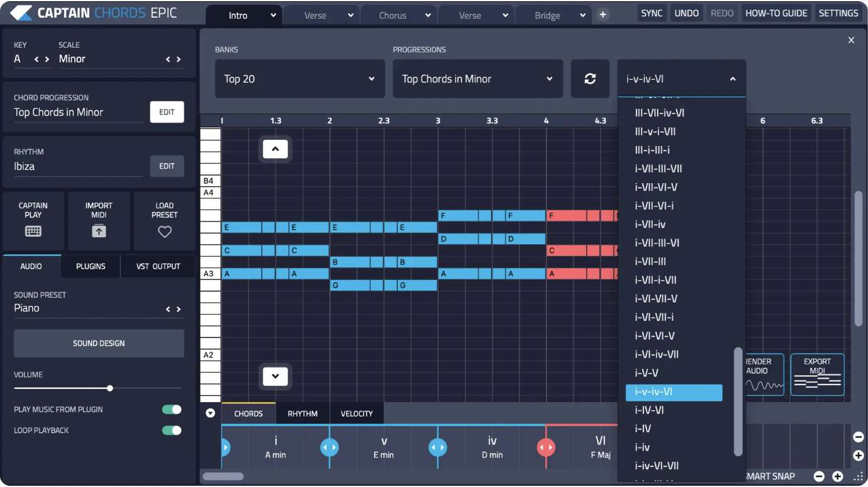Click handle between i and v chords

click(330, 447)
